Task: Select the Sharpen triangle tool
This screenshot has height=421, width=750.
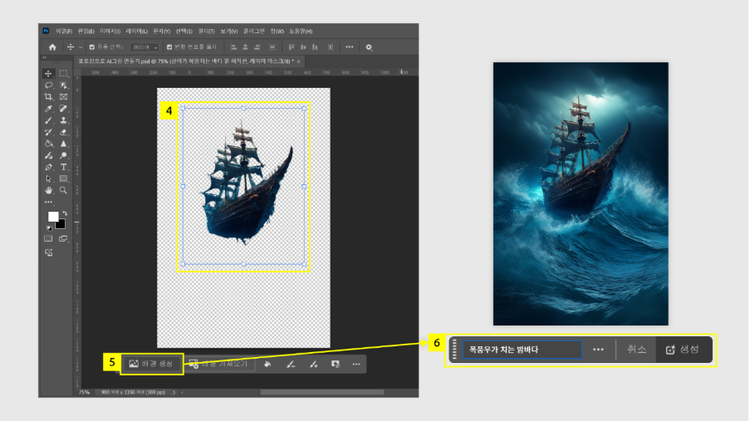Action: tap(63, 144)
